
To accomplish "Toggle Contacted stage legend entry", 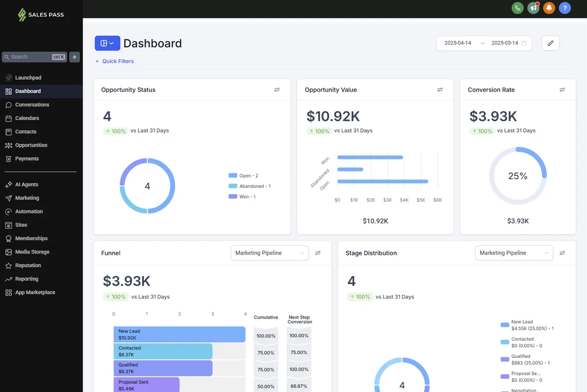I will pyautogui.click(x=522, y=342).
